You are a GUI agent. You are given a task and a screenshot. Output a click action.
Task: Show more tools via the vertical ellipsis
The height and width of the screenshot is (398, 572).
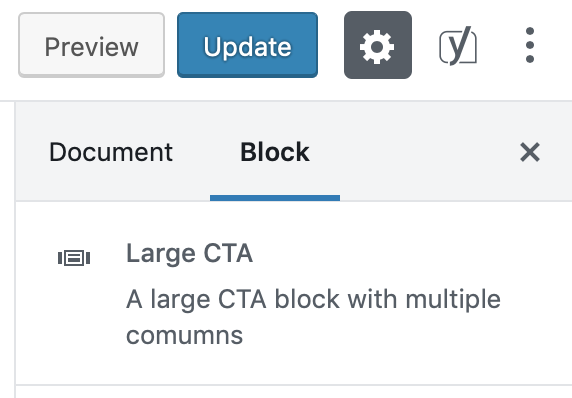(x=530, y=45)
